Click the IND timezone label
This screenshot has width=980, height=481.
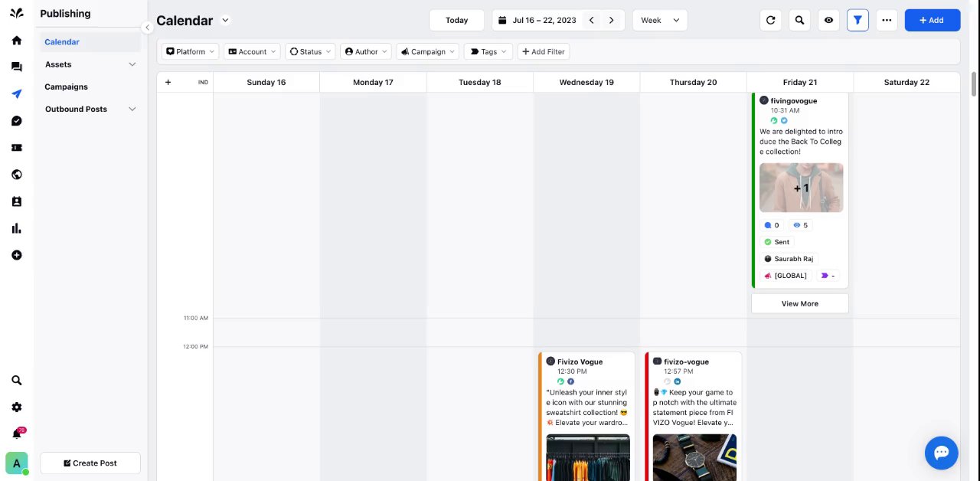pyautogui.click(x=203, y=82)
